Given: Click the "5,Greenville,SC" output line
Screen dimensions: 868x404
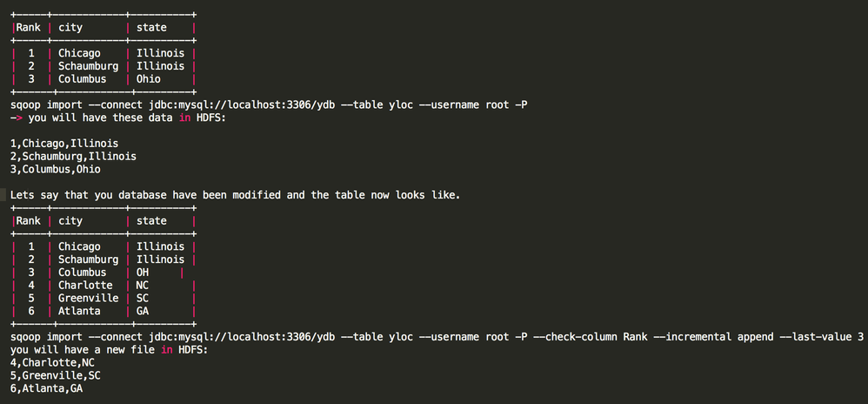Looking at the screenshot, I should click(x=55, y=375).
